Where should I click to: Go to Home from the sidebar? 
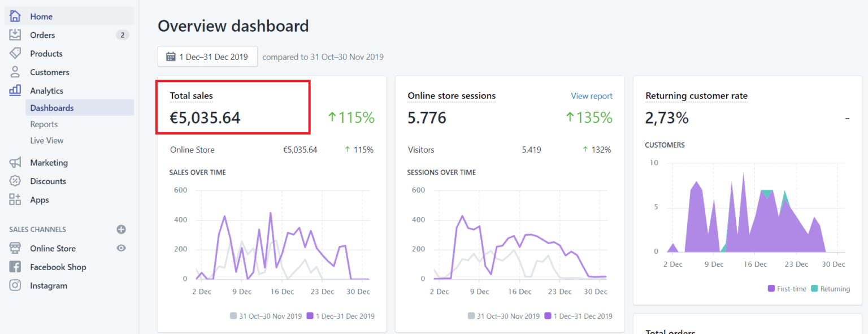click(x=41, y=16)
